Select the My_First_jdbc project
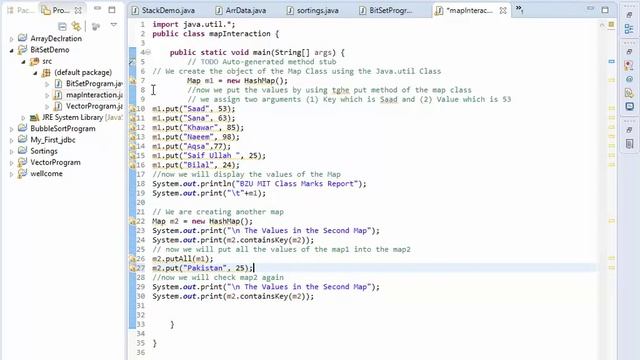 (x=53, y=140)
